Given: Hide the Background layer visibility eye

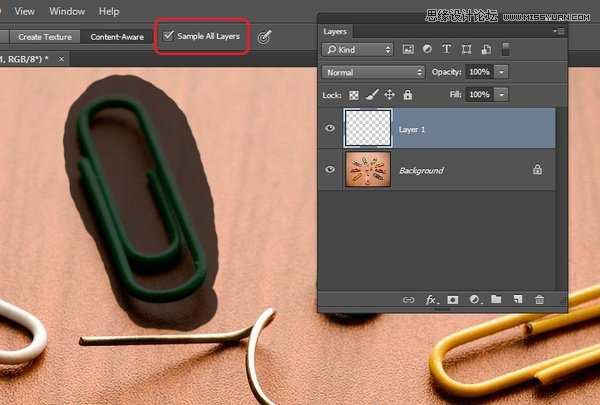Looking at the screenshot, I should pyautogui.click(x=330, y=170).
